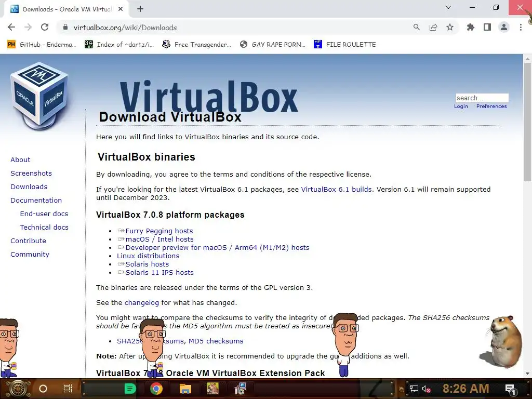Click the forward navigation arrow
Viewport: 532px width, 399px height.
[28, 27]
